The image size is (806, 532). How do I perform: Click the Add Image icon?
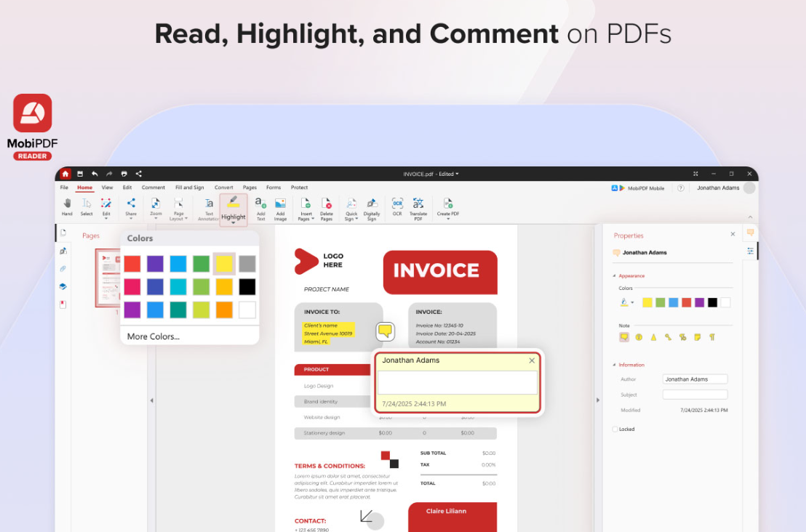click(x=280, y=205)
